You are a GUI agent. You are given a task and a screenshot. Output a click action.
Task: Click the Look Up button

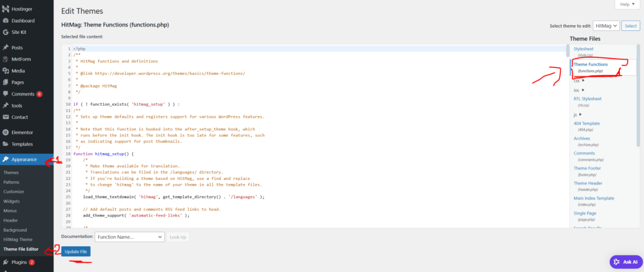pos(178,237)
